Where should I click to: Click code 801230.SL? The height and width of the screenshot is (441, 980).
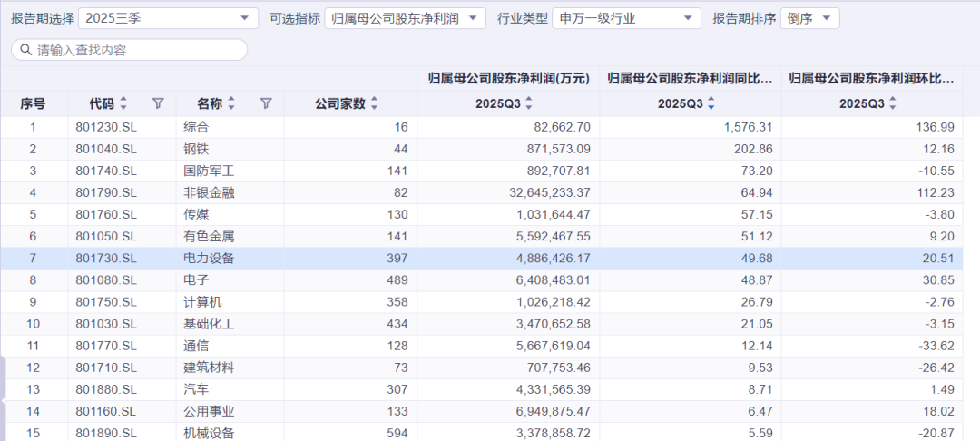click(105, 127)
